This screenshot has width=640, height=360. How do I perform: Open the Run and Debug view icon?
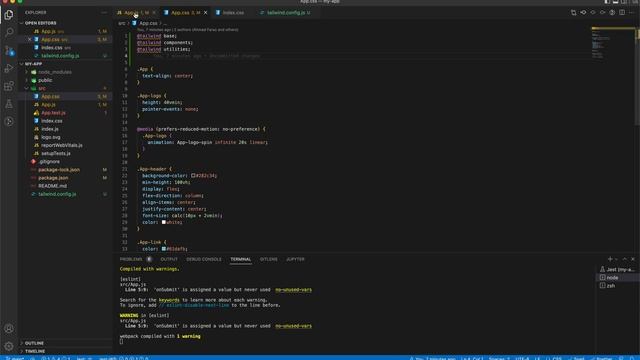(9, 69)
